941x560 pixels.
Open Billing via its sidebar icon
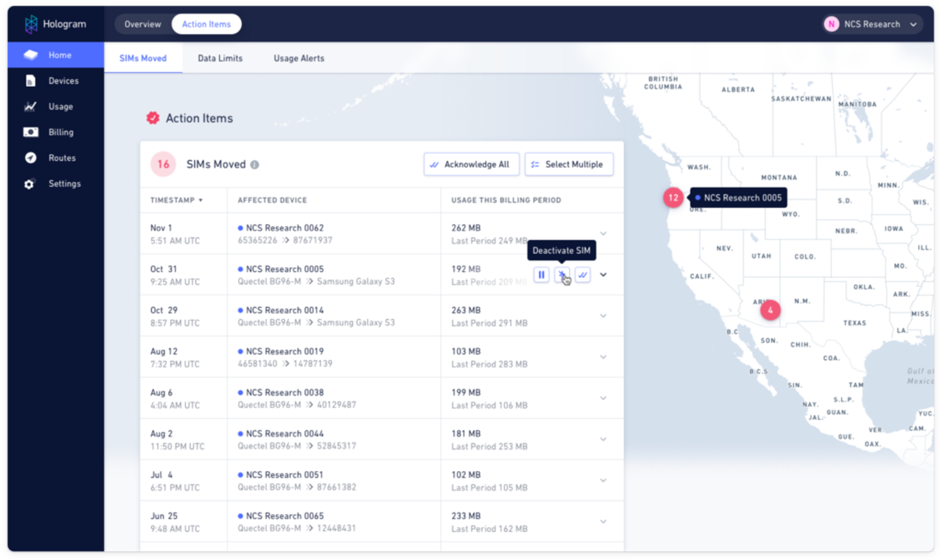pos(31,132)
